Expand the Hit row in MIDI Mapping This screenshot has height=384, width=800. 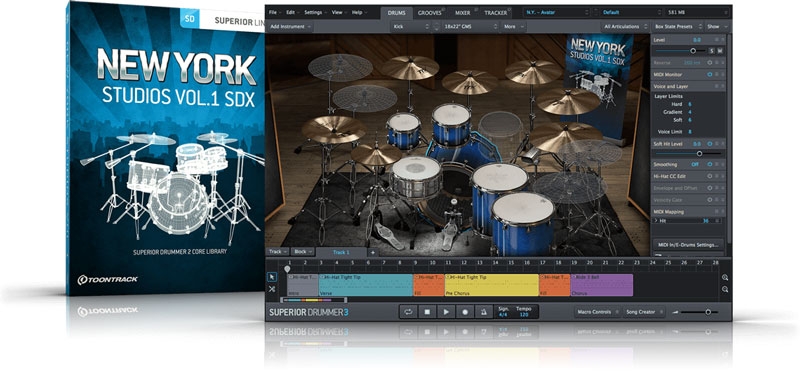tap(656, 220)
